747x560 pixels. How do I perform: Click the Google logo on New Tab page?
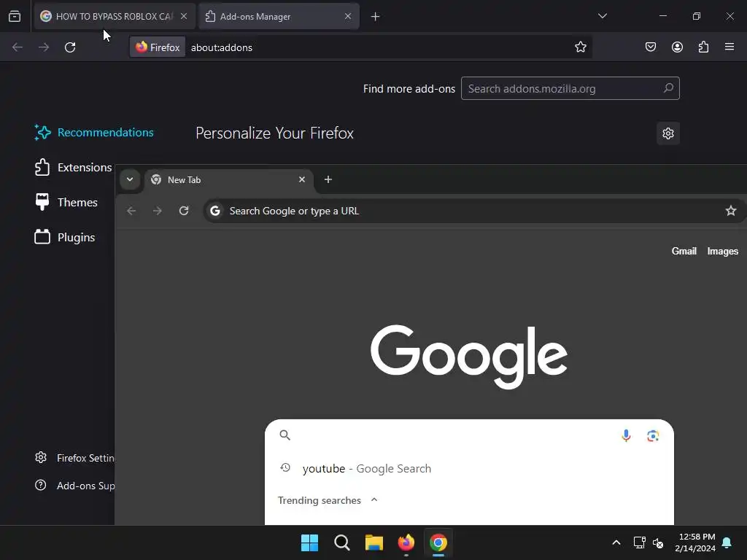[x=469, y=357]
